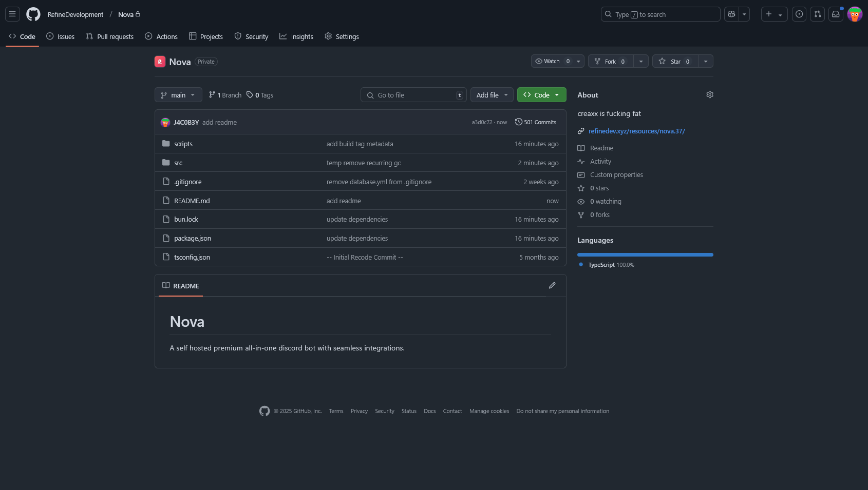Select the README tab in file preview
Screen dimensions: 868x490
pos(181,286)
